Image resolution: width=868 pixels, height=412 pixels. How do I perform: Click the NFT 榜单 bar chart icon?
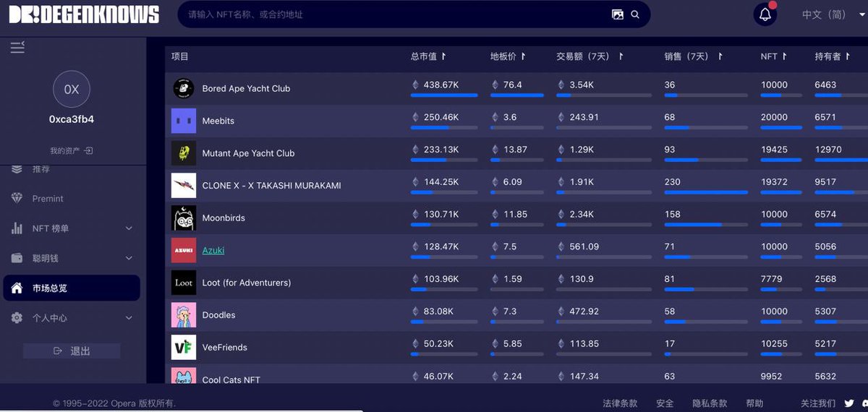coord(17,228)
